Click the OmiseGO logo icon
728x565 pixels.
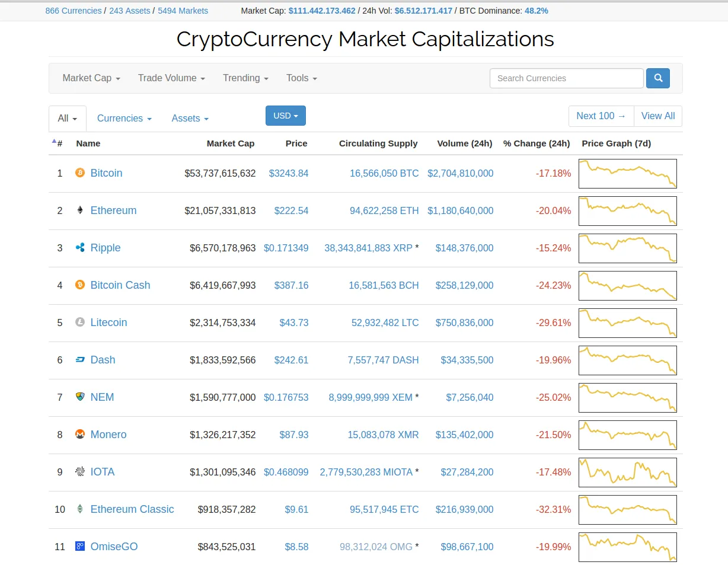coord(80,547)
